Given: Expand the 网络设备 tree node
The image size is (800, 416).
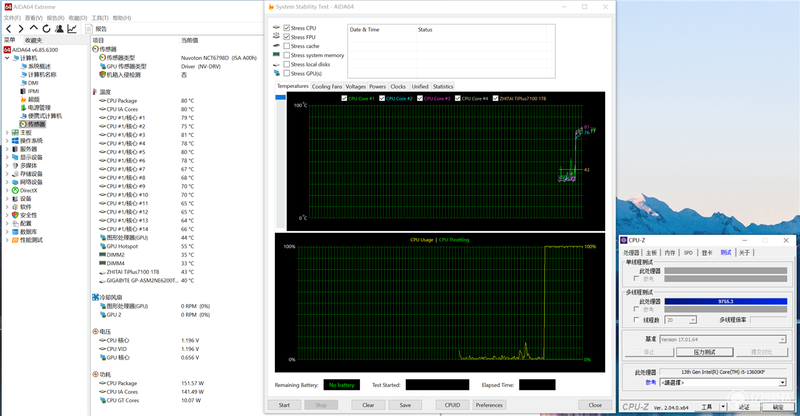Looking at the screenshot, I should coord(7,182).
